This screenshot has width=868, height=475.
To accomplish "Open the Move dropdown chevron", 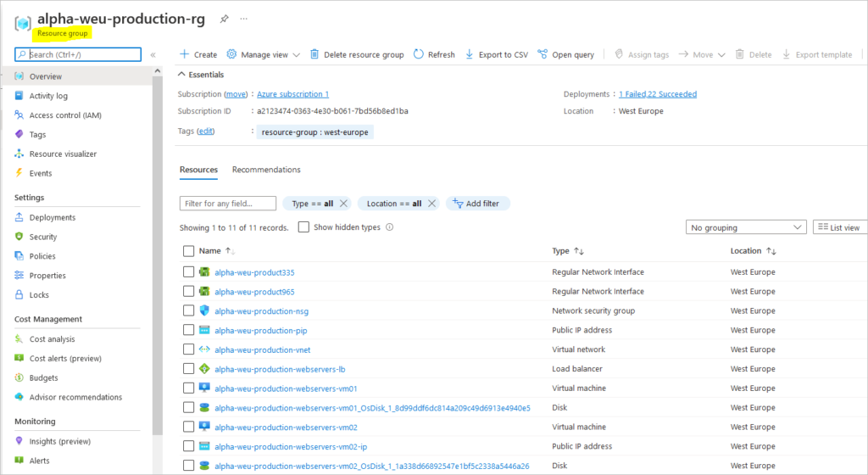I will 721,55.
